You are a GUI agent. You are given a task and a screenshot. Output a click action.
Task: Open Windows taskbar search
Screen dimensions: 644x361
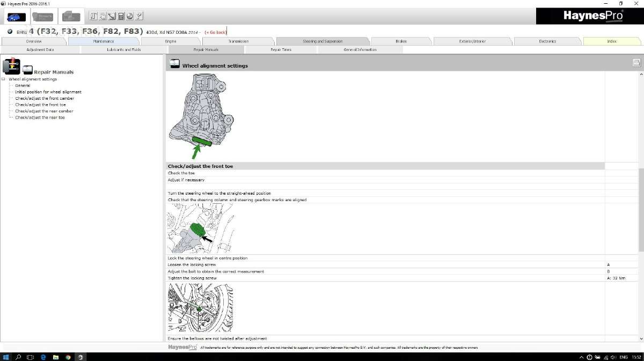[x=18, y=357]
